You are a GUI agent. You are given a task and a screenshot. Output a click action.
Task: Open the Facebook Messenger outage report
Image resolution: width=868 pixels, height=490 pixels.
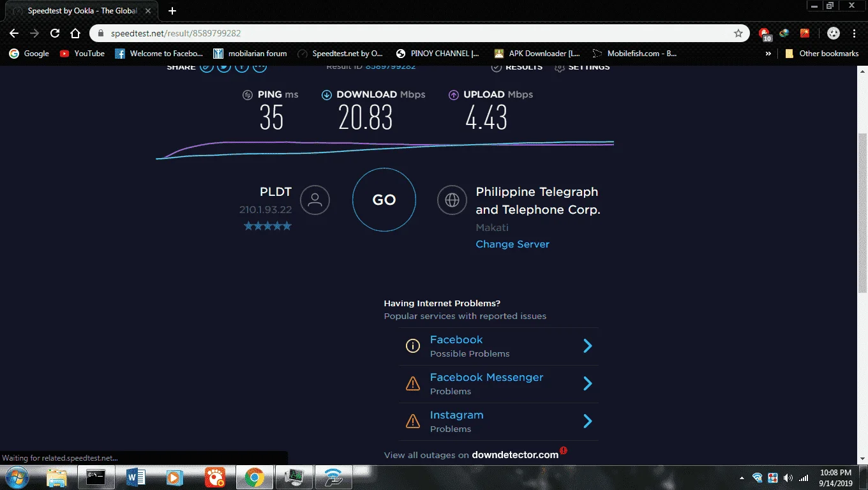click(486, 378)
